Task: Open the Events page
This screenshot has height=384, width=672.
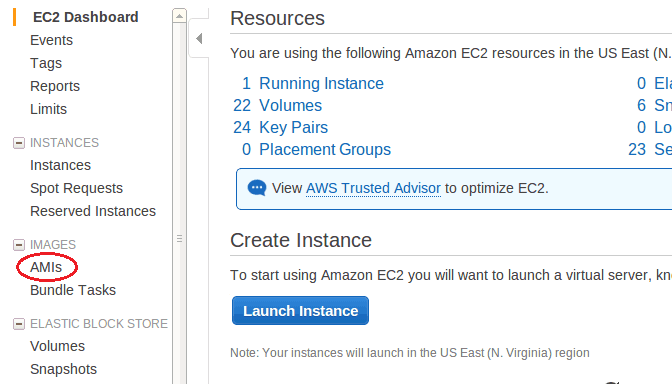Action: click(x=51, y=40)
